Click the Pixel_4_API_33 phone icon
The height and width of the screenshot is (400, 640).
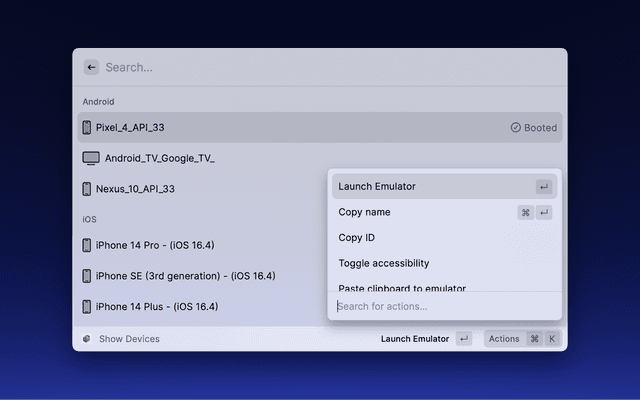pos(87,128)
